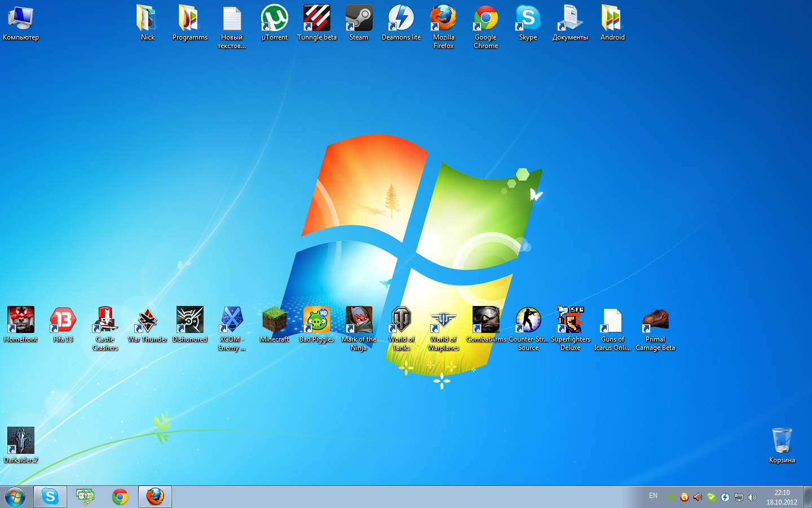This screenshot has width=812, height=508.
Task: Select the Mark of the Ninja shortcut
Action: coord(359,329)
